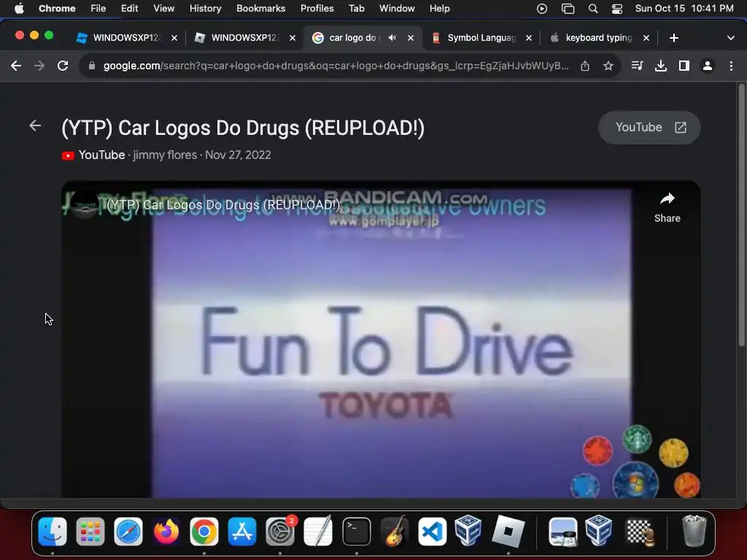Open App Store from the Dock

click(242, 532)
